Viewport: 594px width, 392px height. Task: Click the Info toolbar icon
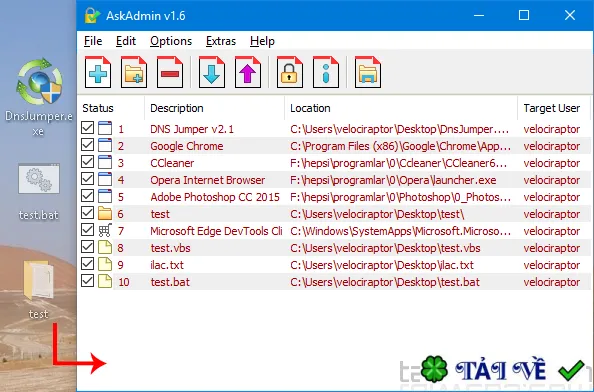click(x=326, y=72)
